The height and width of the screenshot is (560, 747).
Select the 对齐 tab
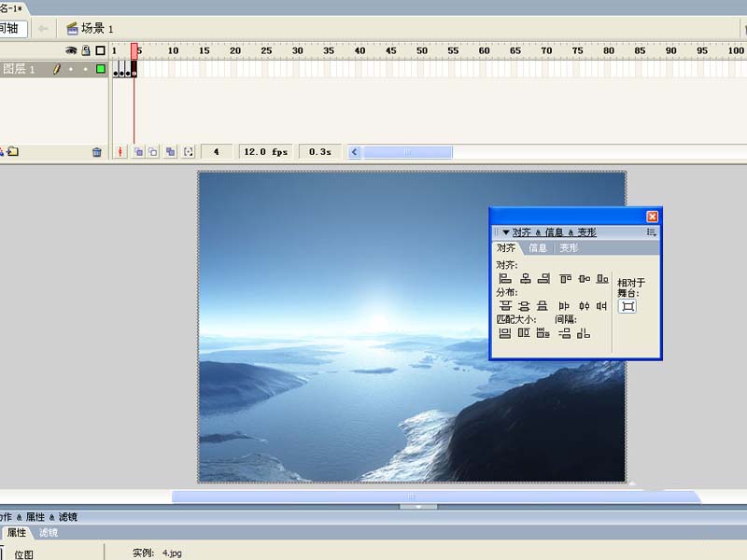(506, 248)
